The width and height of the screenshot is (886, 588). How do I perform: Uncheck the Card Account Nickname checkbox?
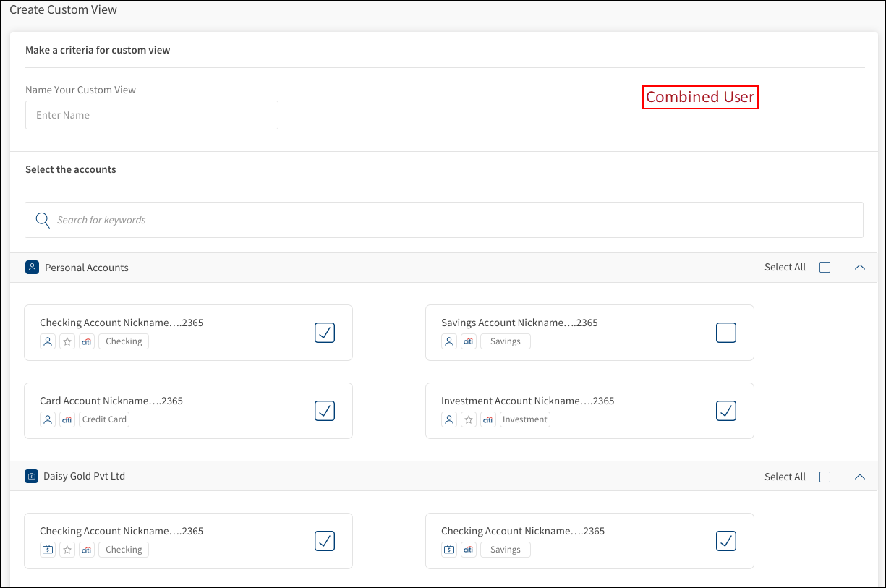pyautogui.click(x=325, y=411)
